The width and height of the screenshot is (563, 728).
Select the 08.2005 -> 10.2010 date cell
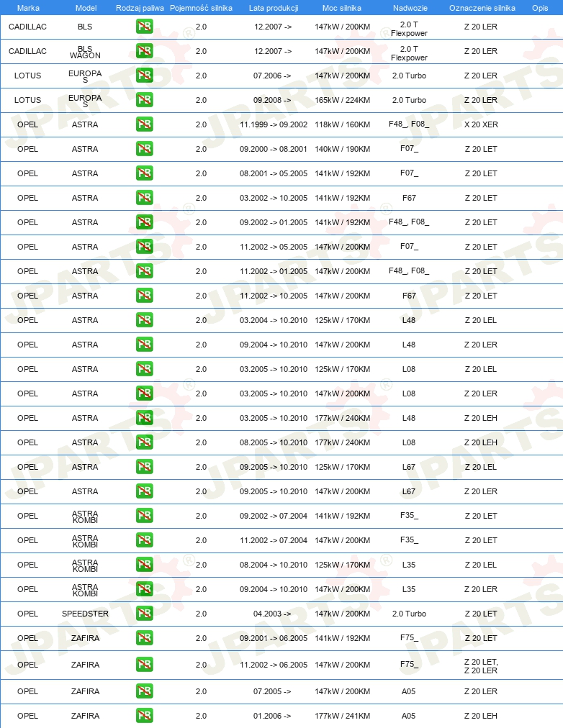click(274, 442)
